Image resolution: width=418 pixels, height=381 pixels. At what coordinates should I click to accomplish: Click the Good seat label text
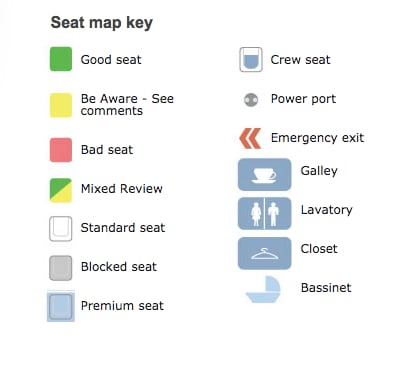(x=111, y=60)
